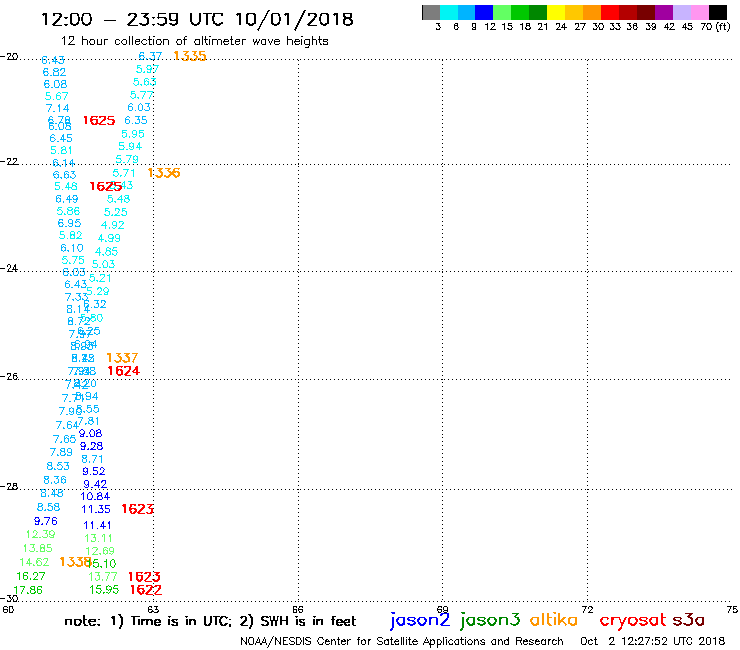Click wave height value '9.76'
This screenshot has width=740, height=650.
tap(45, 522)
